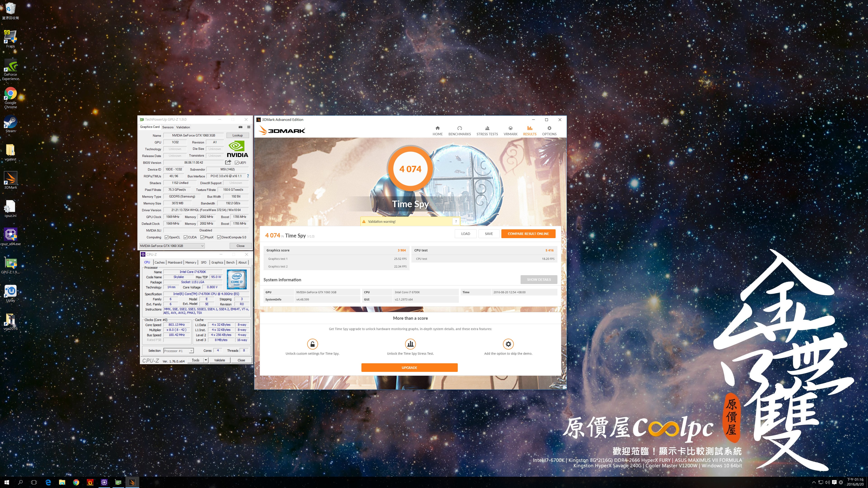Click the '22.34 FPS' Graphics test 2 result
This screenshot has height=488, width=868.
tap(400, 266)
